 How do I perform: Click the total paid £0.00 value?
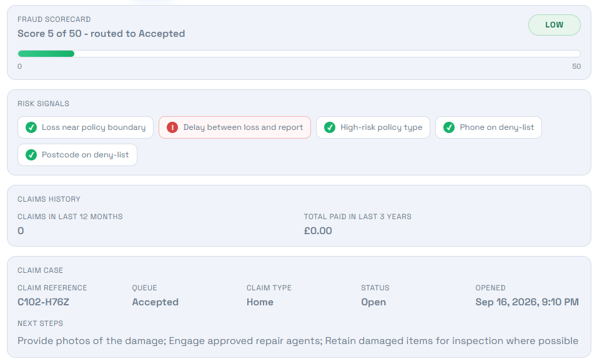318,231
